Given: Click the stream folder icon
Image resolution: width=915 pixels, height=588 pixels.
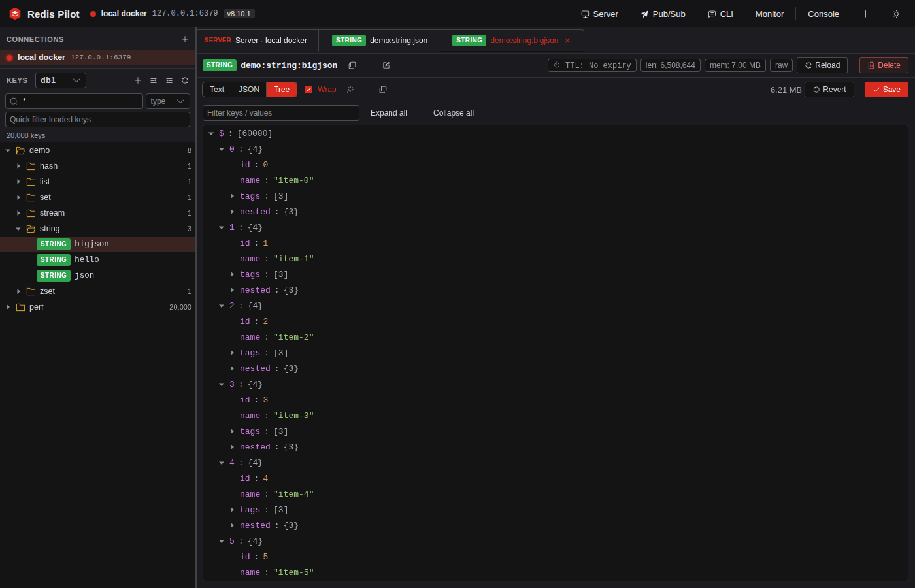Looking at the screenshot, I should (x=31, y=213).
